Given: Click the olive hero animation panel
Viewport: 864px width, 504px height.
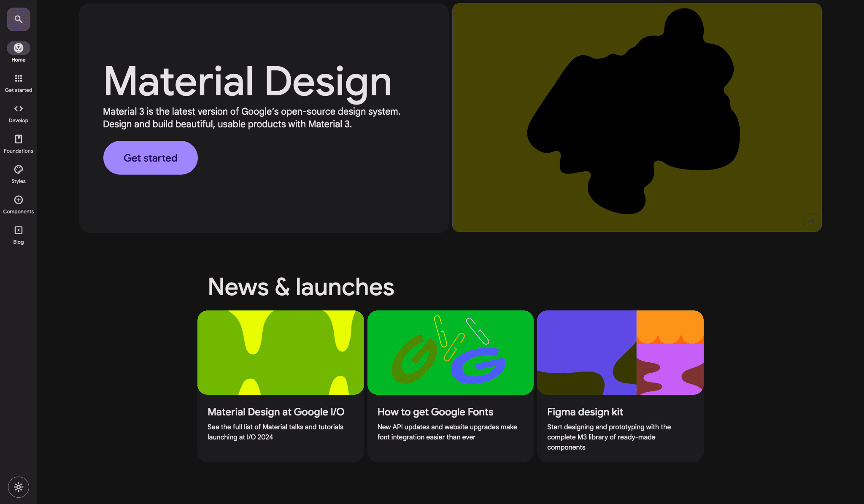Looking at the screenshot, I should pyautogui.click(x=637, y=118).
